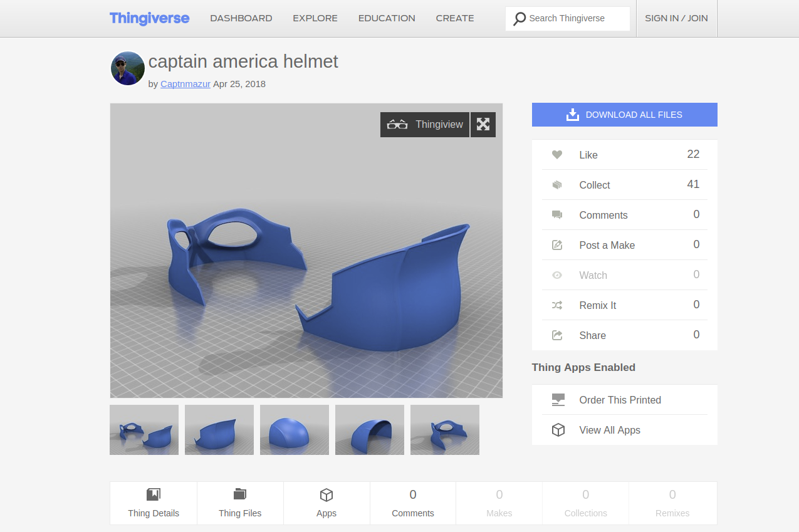Click the View All Apps cube icon
Screen dimensions: 799x532
point(558,430)
